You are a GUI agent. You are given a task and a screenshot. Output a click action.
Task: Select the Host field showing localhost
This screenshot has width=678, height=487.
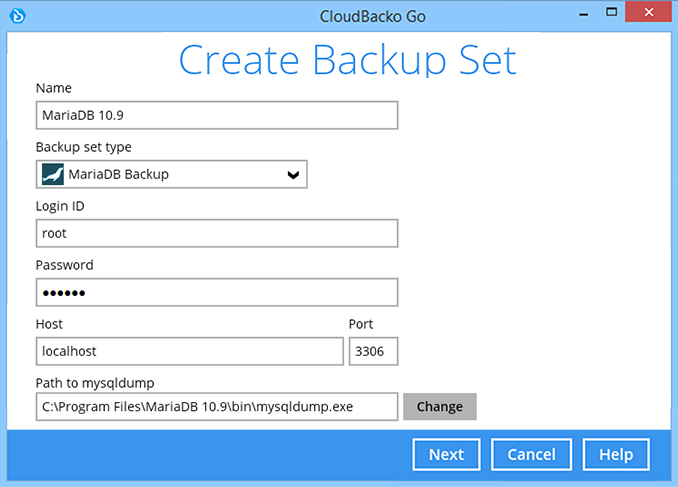click(189, 351)
